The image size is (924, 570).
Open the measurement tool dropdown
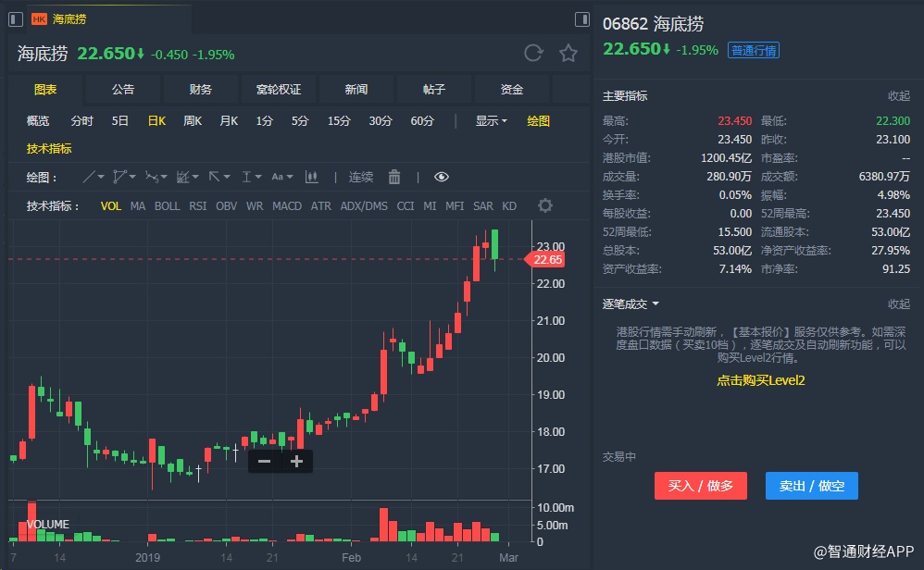251,177
